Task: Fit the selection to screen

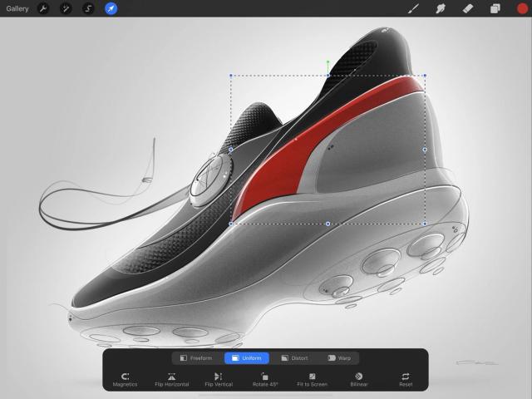Action: [x=313, y=380]
